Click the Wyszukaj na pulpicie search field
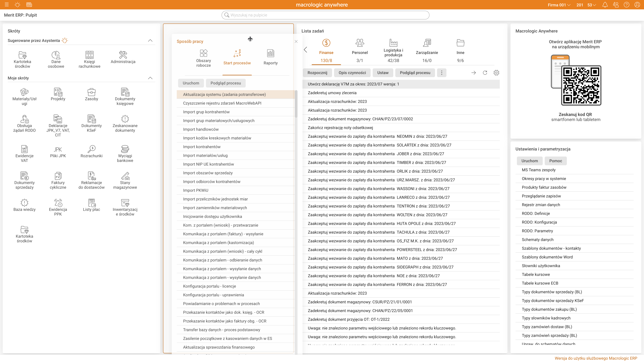This screenshot has width=644, height=362. 325,15
